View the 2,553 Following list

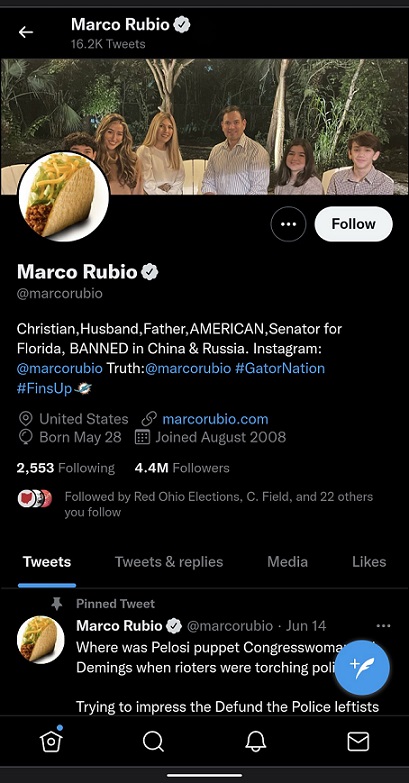click(x=65, y=468)
